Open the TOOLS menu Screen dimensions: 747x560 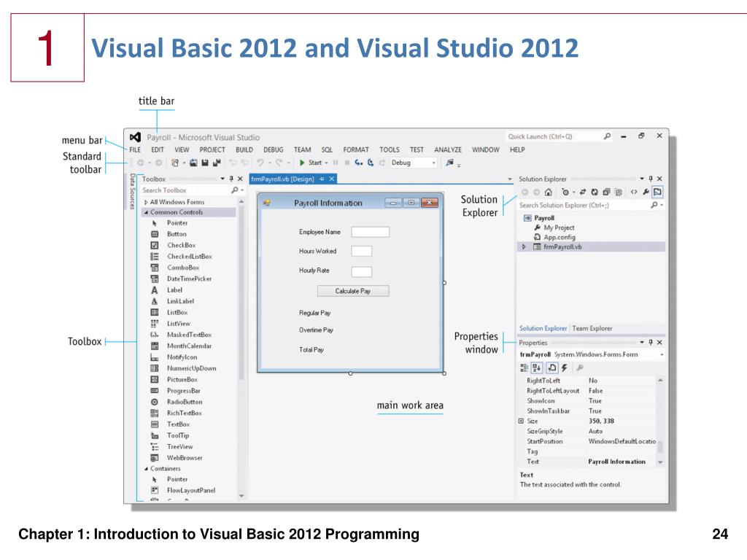coord(390,149)
